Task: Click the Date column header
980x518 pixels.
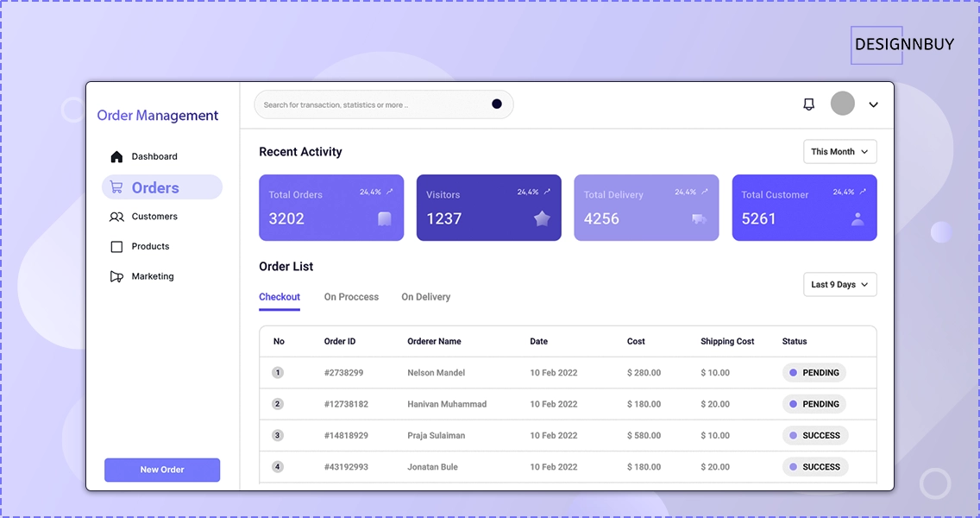Action: 539,342
